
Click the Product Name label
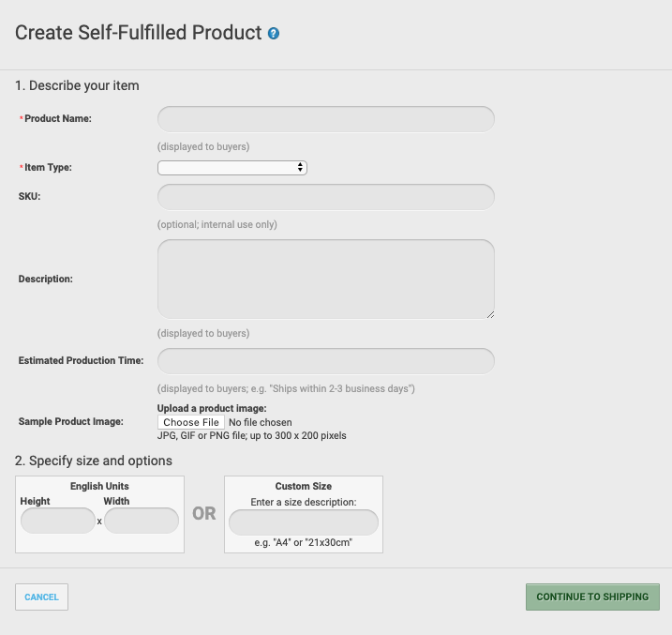click(58, 119)
